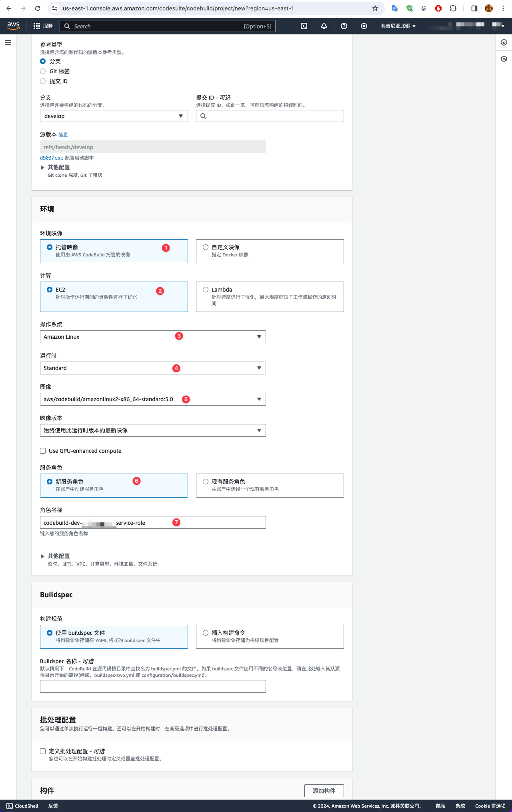Viewport: 512px width, 812px height.
Task: Click the 源版本 信息 link
Action: (63, 135)
